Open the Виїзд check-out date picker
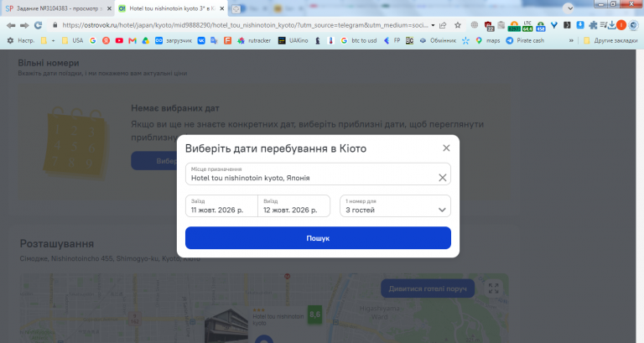Screen dimensions: 644x343 coord(293,205)
